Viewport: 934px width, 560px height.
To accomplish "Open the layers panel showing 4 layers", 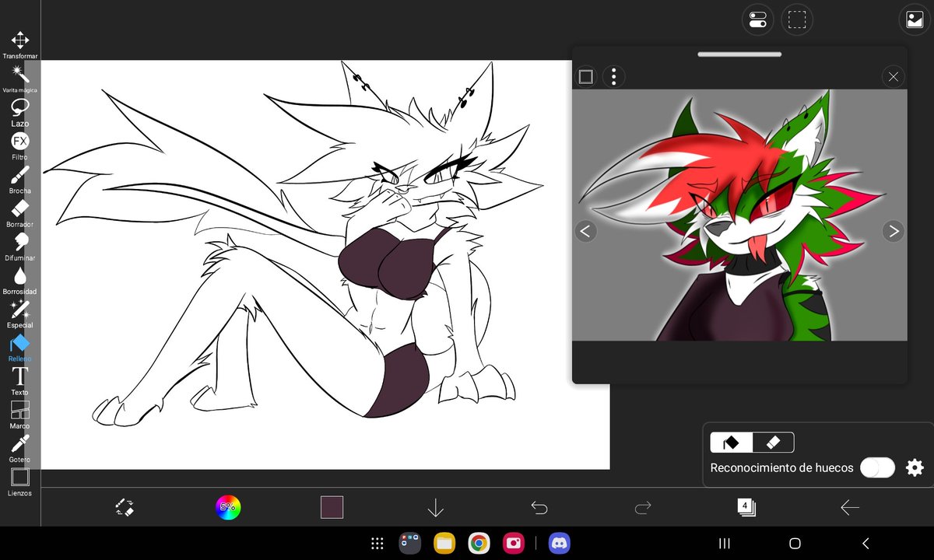I will (x=746, y=506).
